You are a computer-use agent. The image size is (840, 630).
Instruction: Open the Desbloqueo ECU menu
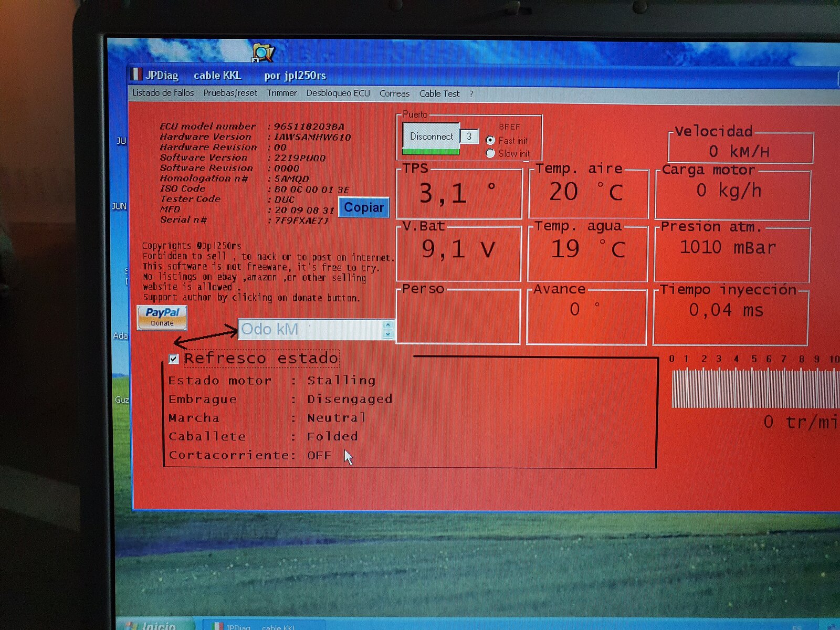[338, 93]
